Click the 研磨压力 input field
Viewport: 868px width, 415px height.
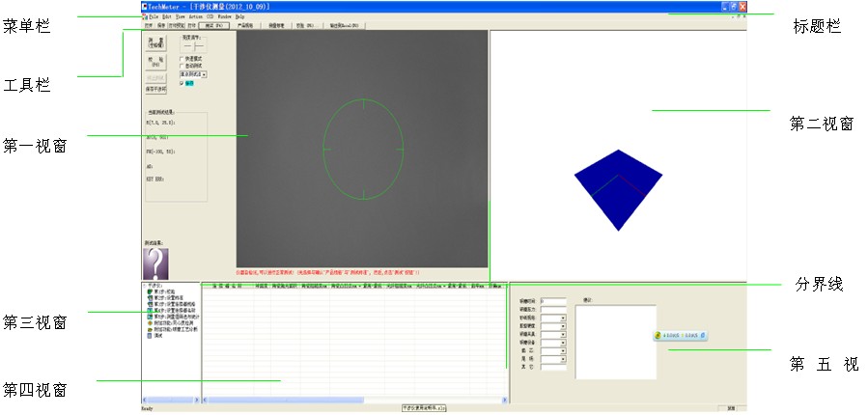(553, 309)
